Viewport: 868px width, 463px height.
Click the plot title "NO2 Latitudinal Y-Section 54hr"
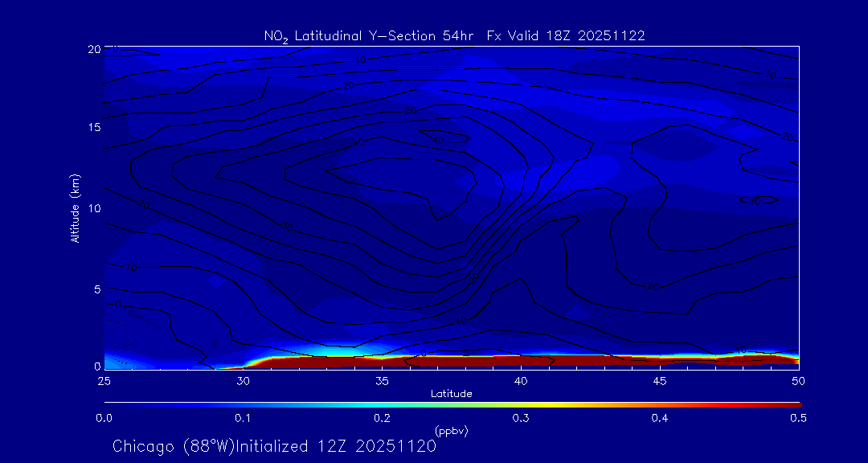tap(371, 36)
